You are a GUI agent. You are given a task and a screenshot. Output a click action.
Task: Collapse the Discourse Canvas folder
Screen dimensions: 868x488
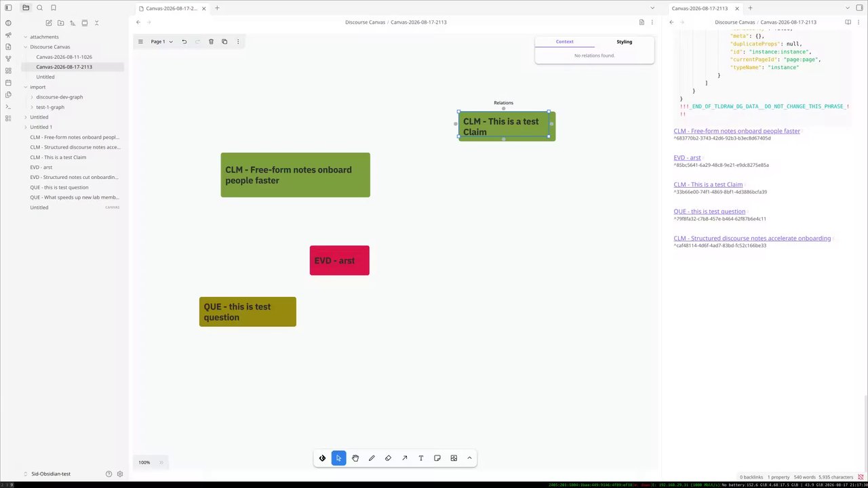click(x=26, y=47)
